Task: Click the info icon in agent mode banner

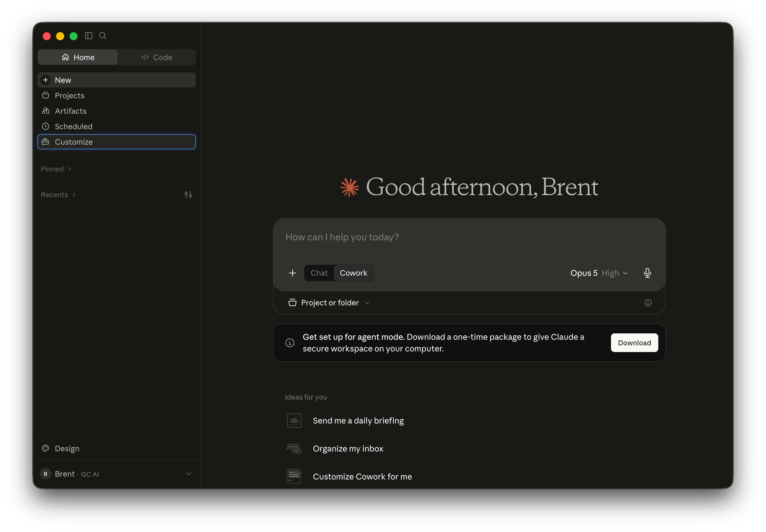Action: coord(290,343)
